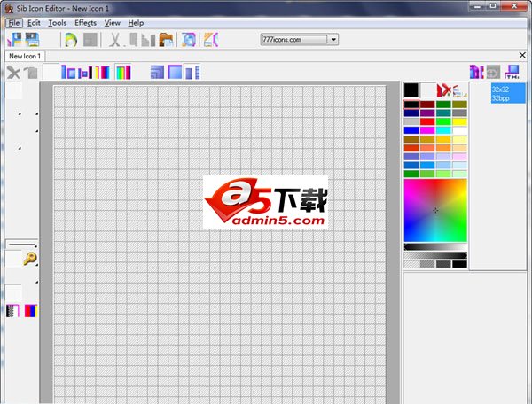The width and height of the screenshot is (532, 404).
Task: Click the delete X icon in second toolbar
Action: click(x=13, y=72)
